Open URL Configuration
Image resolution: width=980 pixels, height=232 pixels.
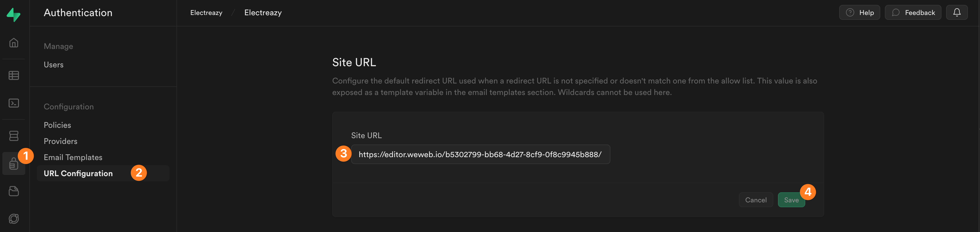(x=78, y=173)
